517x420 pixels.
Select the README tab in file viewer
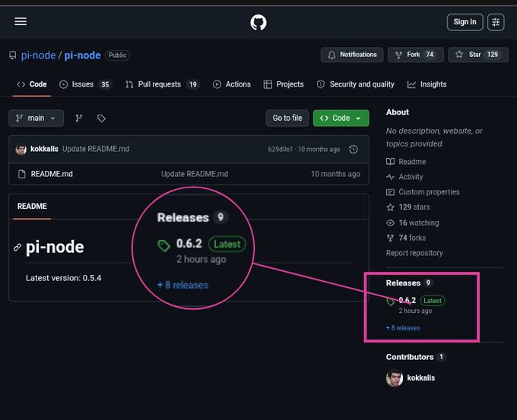point(32,207)
